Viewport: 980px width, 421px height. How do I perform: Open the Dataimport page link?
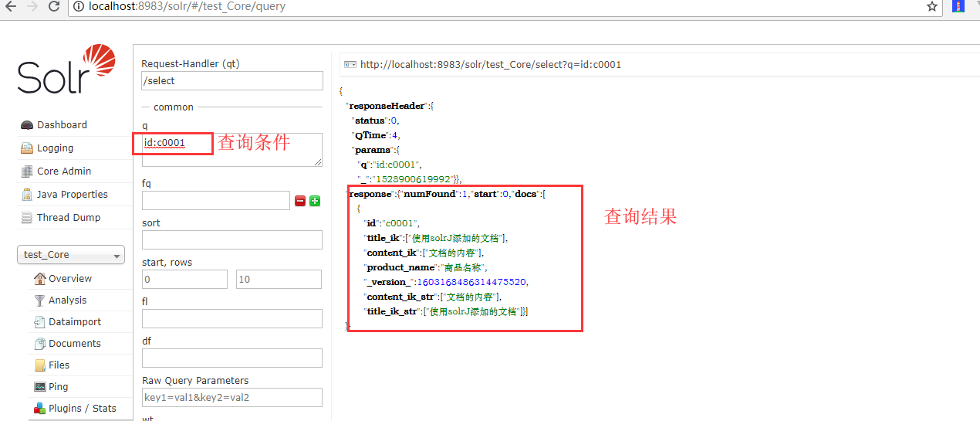[x=75, y=321]
